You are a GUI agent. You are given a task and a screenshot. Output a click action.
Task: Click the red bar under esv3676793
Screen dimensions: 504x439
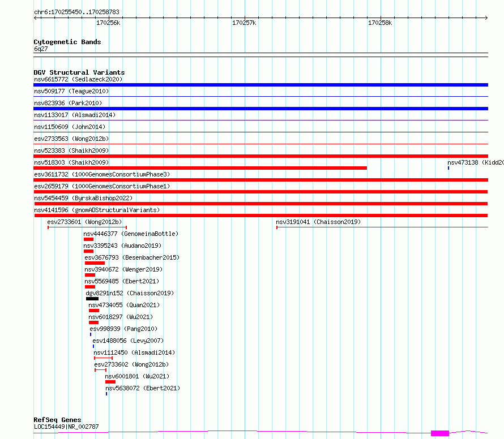[x=95, y=263]
